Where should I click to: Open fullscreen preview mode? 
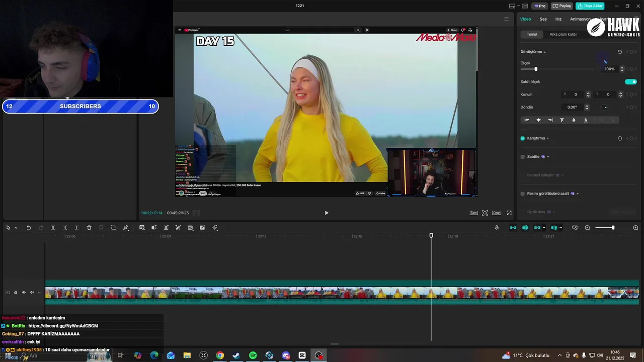[x=509, y=213]
